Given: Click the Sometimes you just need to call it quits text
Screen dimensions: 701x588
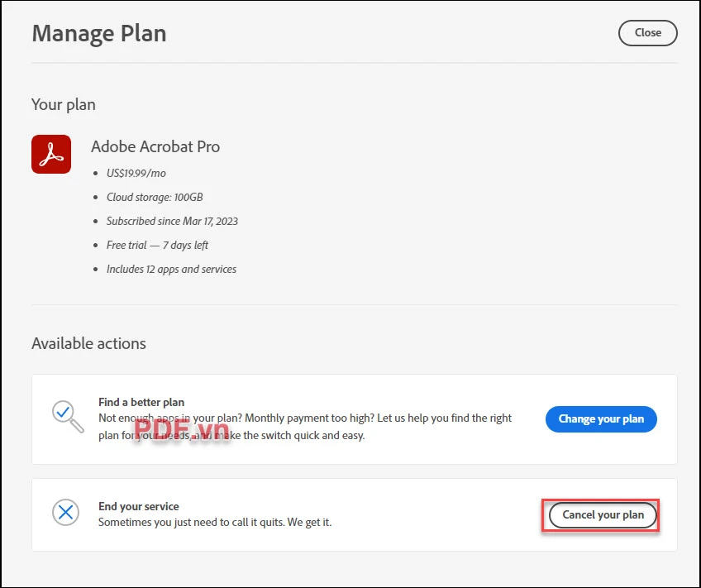Looking at the screenshot, I should tap(215, 523).
